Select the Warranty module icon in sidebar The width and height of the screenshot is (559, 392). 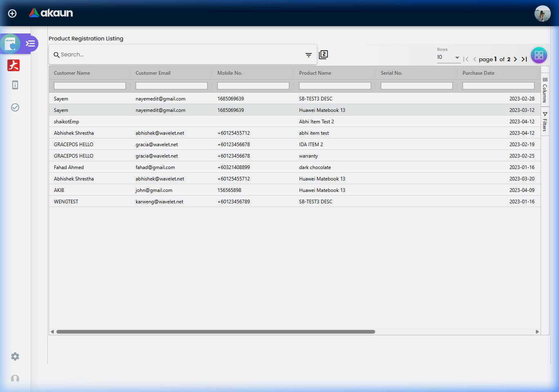tap(10, 44)
